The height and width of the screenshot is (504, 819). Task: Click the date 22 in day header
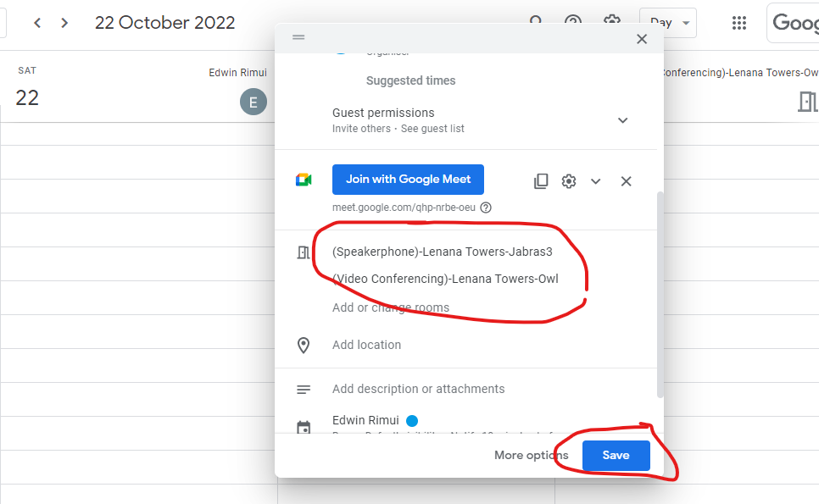(x=27, y=98)
